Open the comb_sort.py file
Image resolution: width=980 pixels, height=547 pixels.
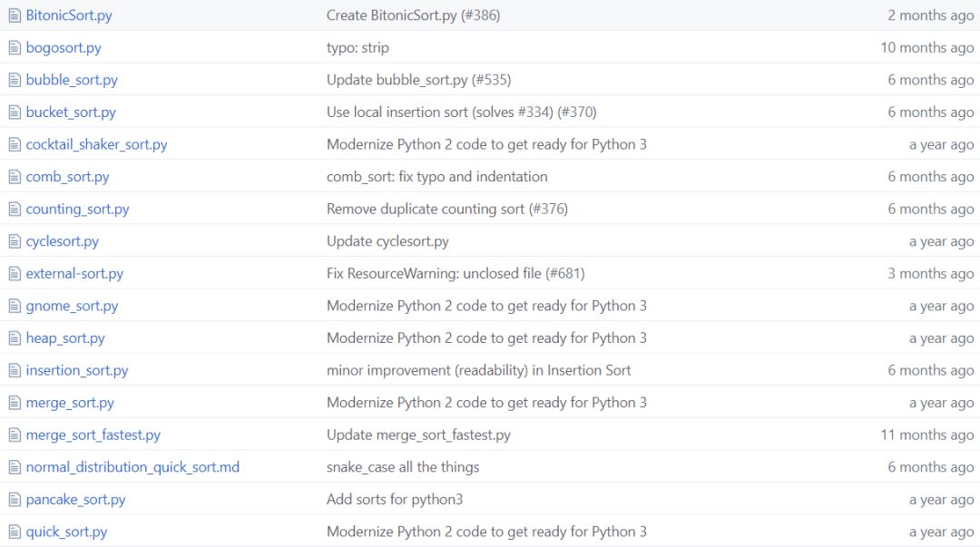pyautogui.click(x=67, y=177)
